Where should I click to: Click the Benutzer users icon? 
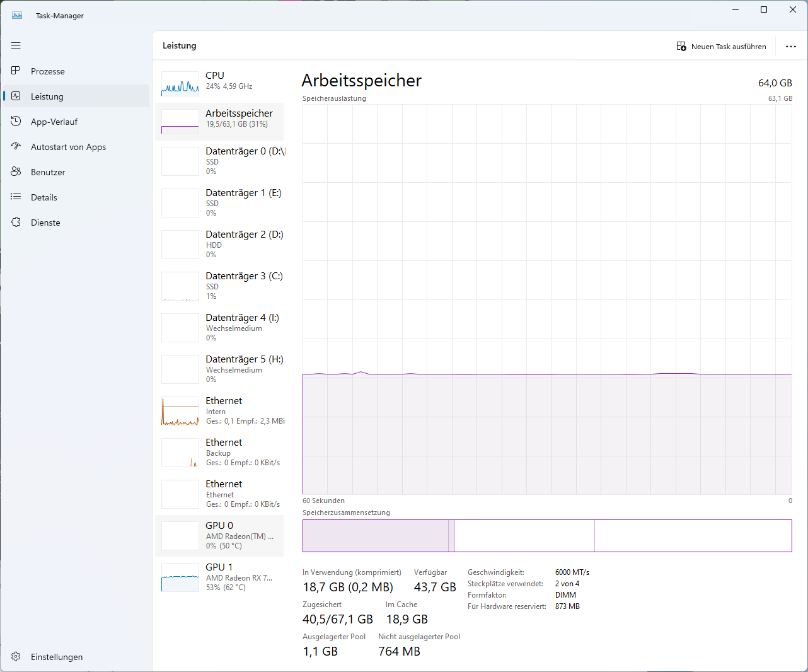[x=16, y=171]
